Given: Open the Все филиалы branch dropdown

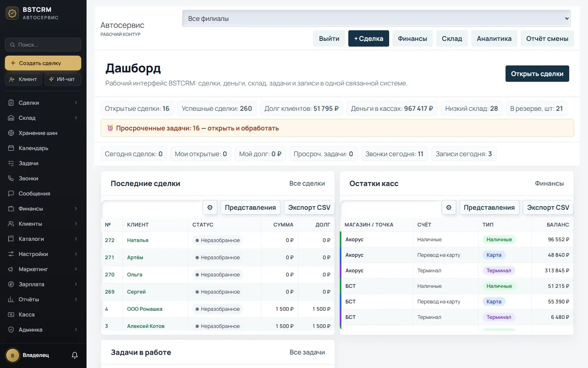Looking at the screenshot, I should [376, 18].
